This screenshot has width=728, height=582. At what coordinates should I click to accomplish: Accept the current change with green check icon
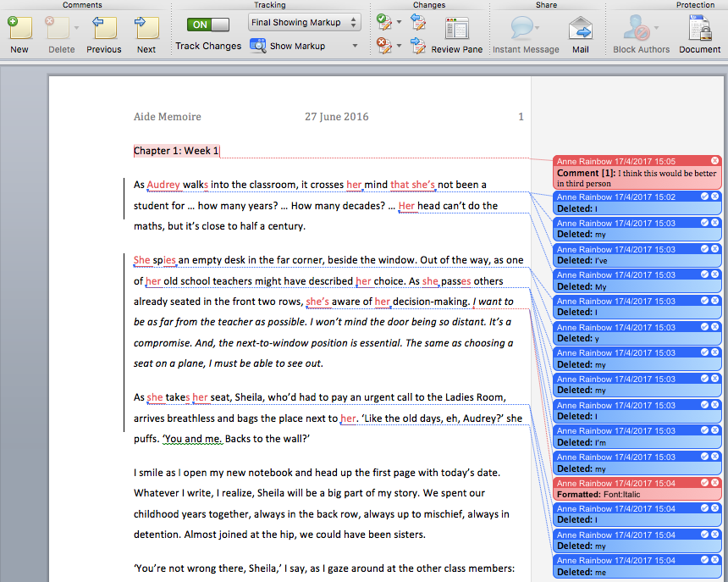coord(383,22)
